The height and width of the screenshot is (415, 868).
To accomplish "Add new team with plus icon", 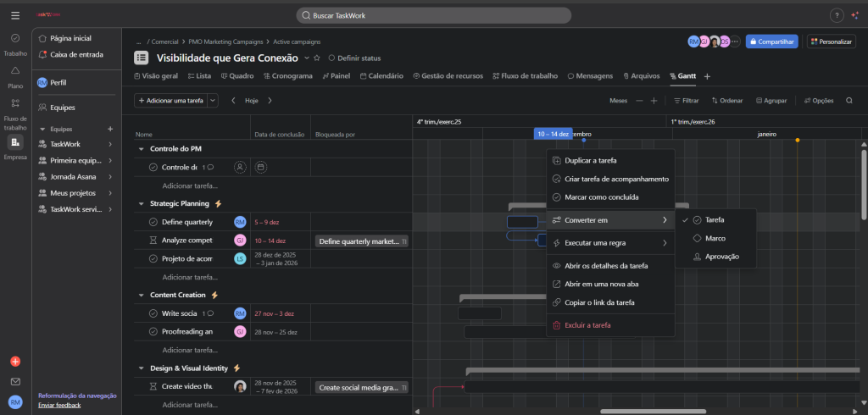I will click(110, 129).
